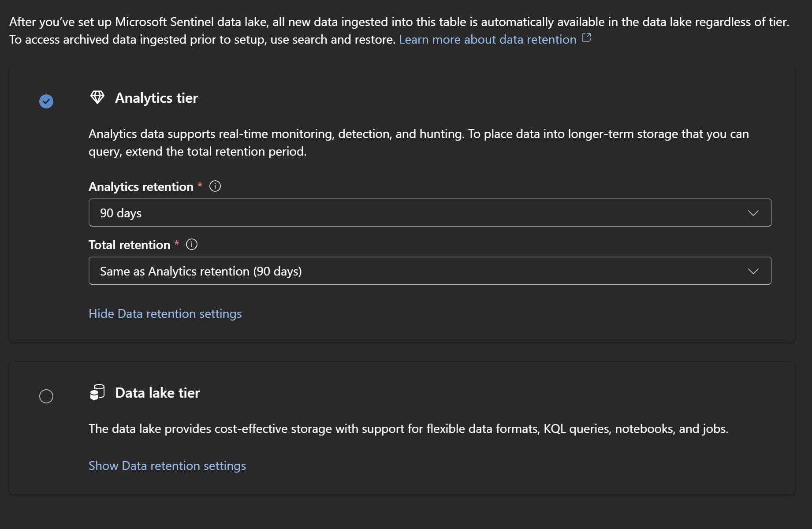Click the database icon next to Data lake tier
812x529 pixels.
(x=97, y=392)
